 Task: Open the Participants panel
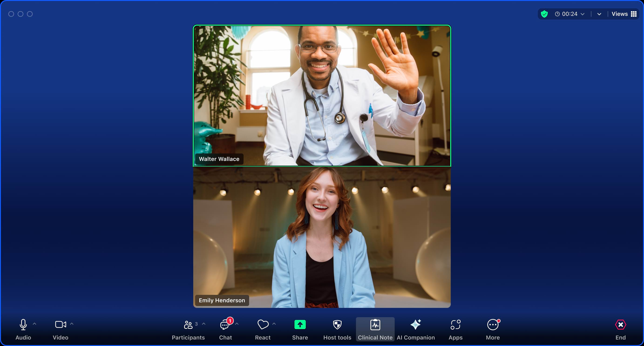coord(188,325)
